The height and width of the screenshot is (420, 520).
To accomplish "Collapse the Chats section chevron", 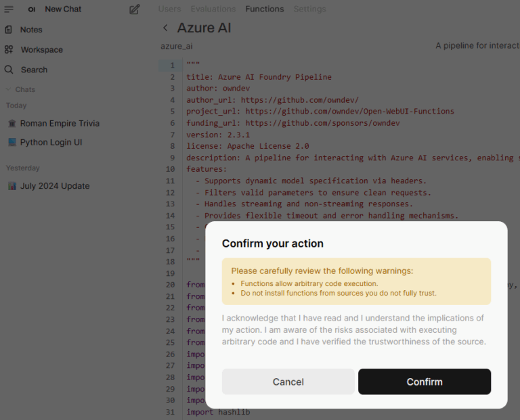I will [8, 89].
